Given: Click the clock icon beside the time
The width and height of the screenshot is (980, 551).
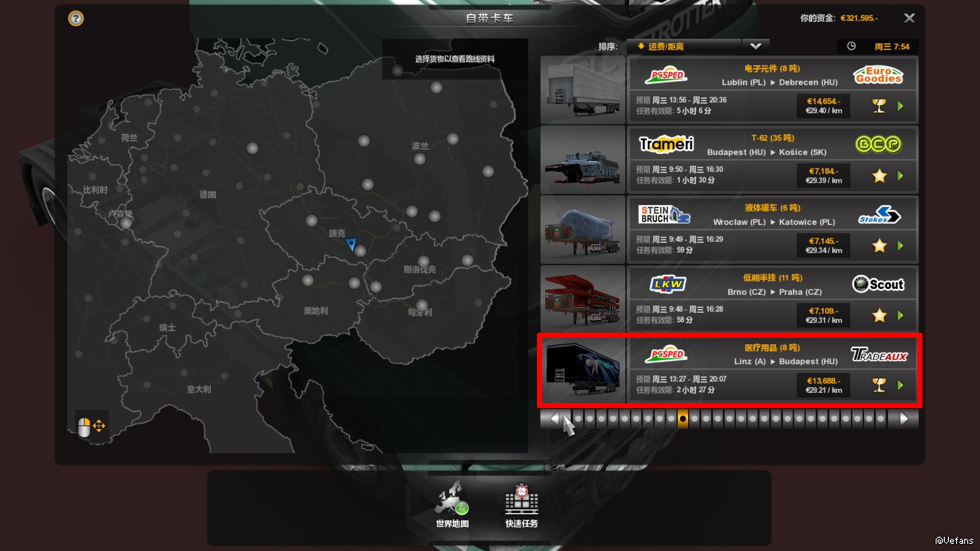Looking at the screenshot, I should tap(851, 46).
